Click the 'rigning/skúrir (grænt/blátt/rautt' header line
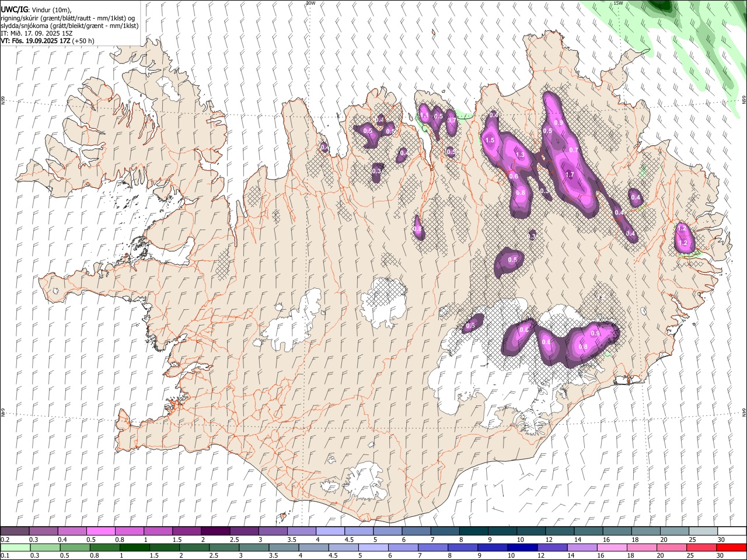 click(68, 18)
